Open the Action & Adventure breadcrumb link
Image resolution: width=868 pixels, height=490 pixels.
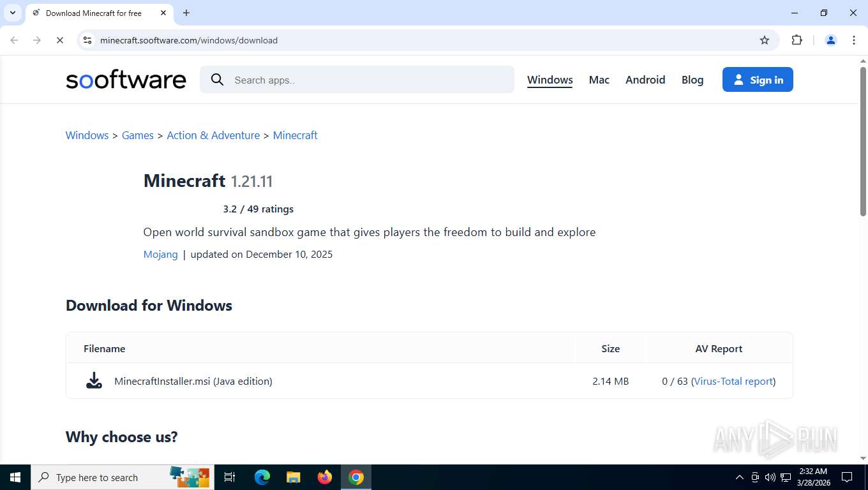pos(213,135)
